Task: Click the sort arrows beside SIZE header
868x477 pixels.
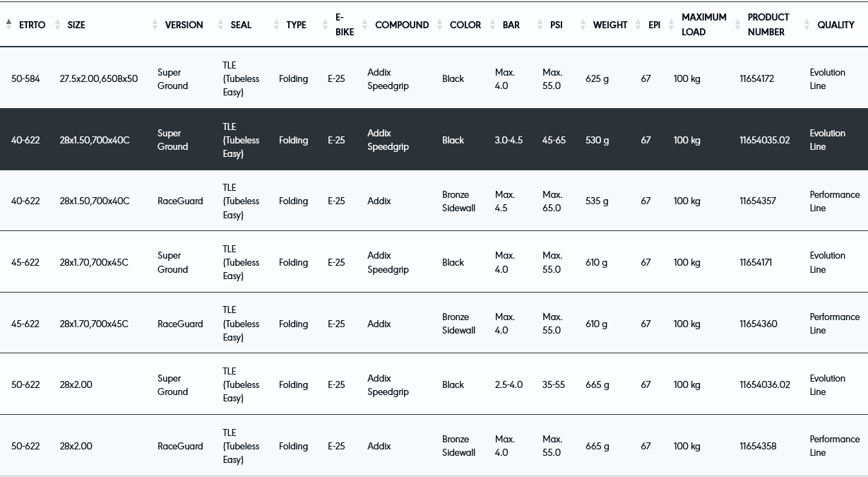Action: click(x=57, y=25)
